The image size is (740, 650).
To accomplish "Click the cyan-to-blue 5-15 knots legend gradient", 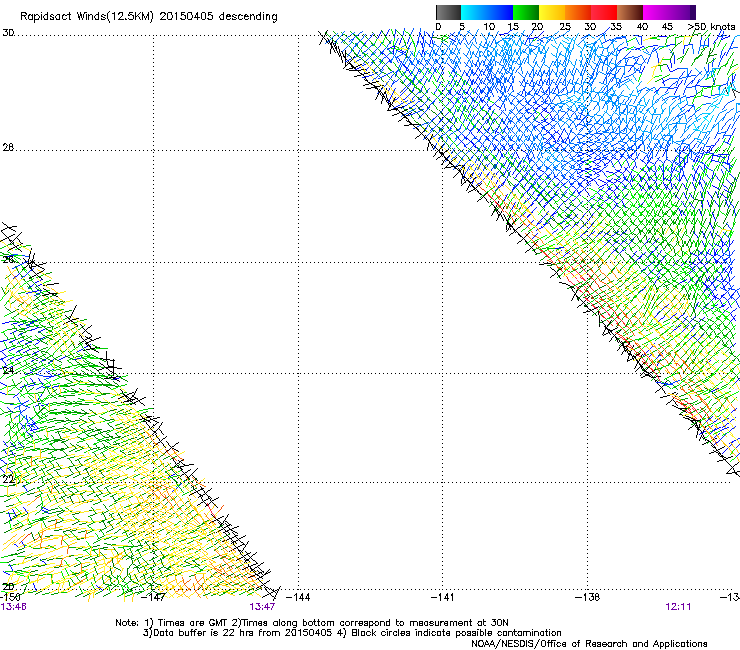I will (487, 12).
